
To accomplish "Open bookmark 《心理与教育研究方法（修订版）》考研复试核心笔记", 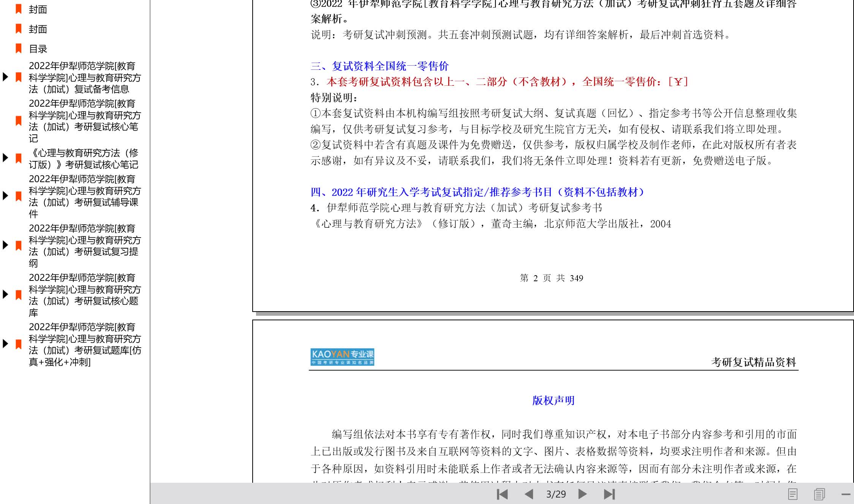I will 84,159.
